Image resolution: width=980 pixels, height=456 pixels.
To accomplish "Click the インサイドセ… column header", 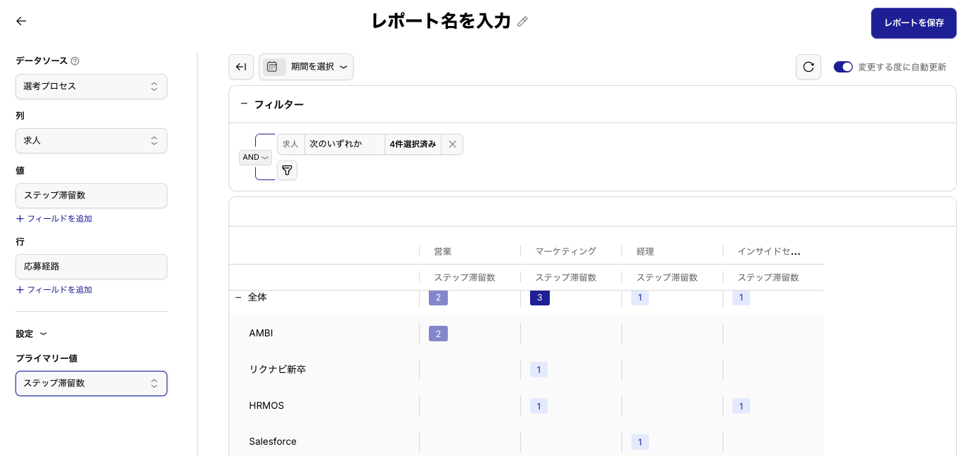I will point(769,251).
